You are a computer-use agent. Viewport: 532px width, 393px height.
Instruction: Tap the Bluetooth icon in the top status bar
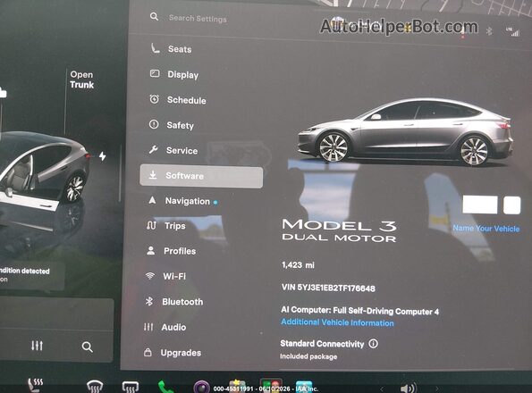tap(489, 31)
